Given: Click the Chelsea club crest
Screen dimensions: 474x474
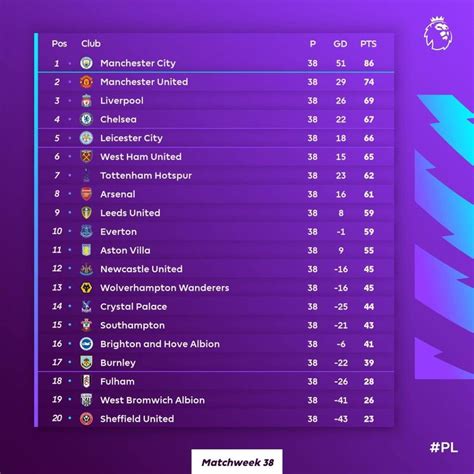Looking at the screenshot, I should tap(86, 119).
